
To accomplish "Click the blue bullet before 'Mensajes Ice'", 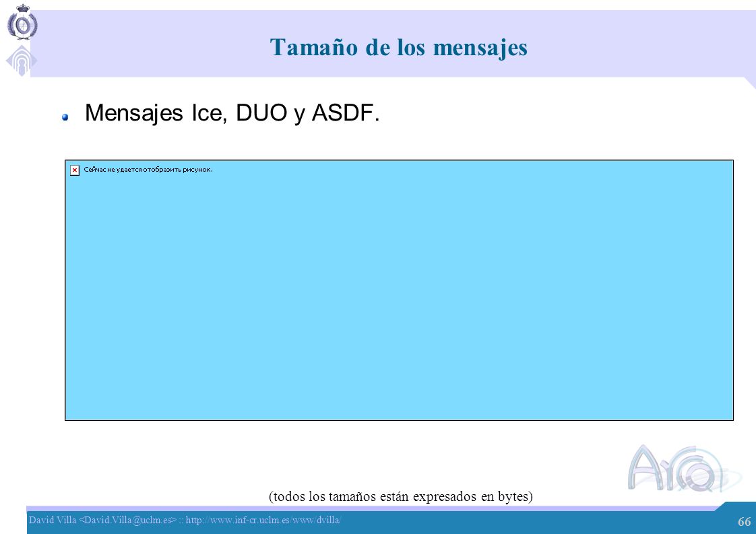I will coord(65,117).
